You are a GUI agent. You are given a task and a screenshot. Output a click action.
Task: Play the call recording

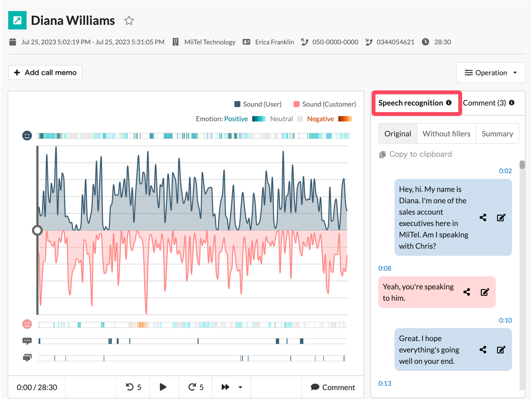click(163, 387)
